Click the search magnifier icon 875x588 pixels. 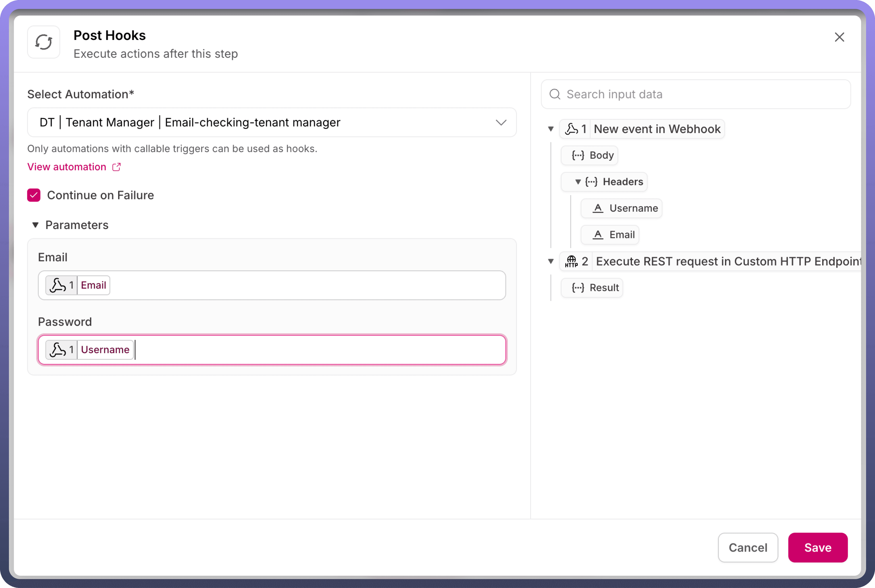[x=555, y=94]
